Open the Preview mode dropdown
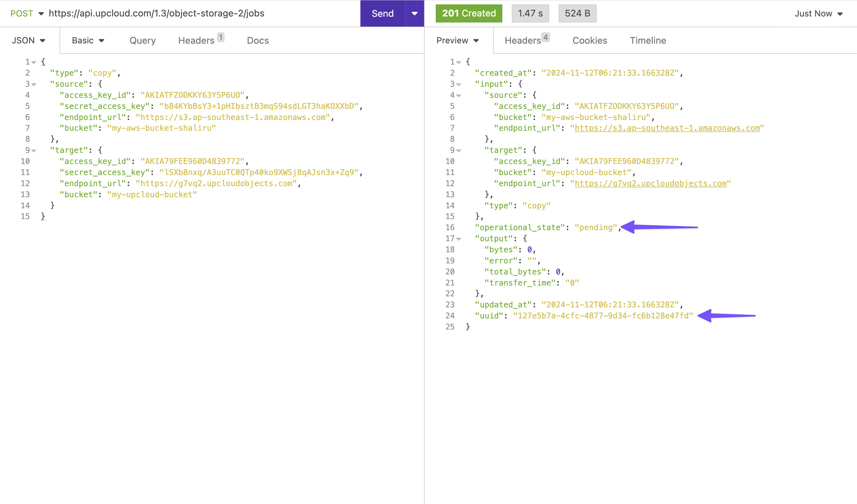The image size is (857, 504). click(458, 41)
